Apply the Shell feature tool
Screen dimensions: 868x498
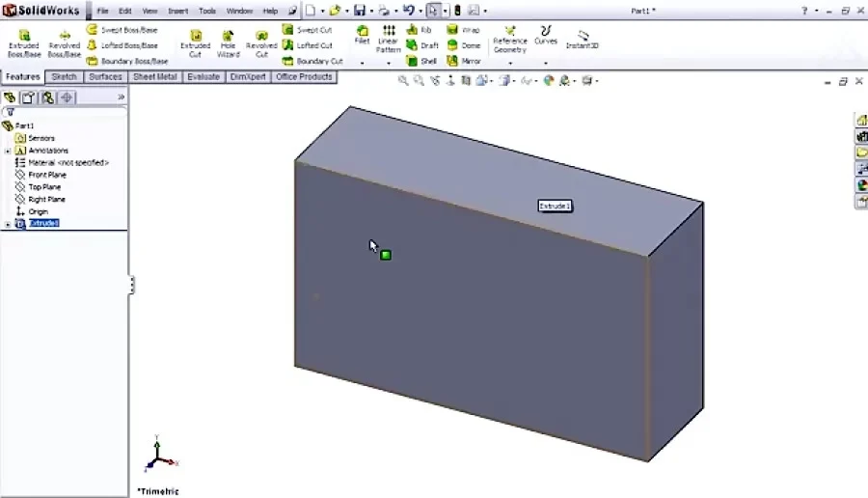point(421,61)
